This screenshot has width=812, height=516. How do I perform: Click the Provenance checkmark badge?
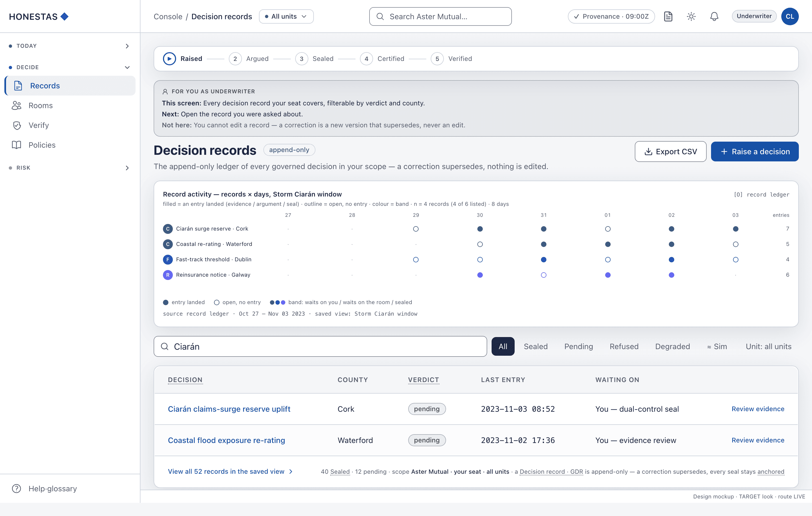pos(611,16)
